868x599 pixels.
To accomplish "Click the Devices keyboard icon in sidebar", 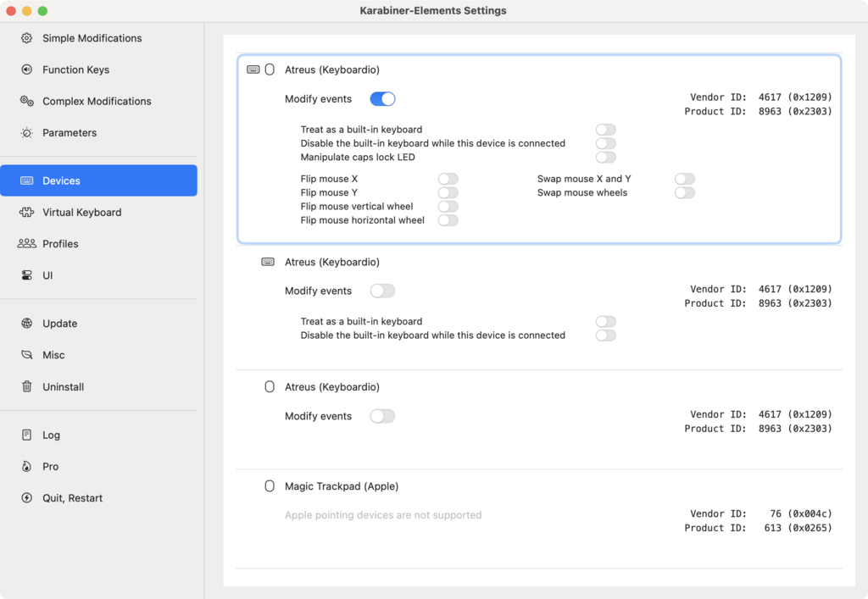I will click(26, 180).
